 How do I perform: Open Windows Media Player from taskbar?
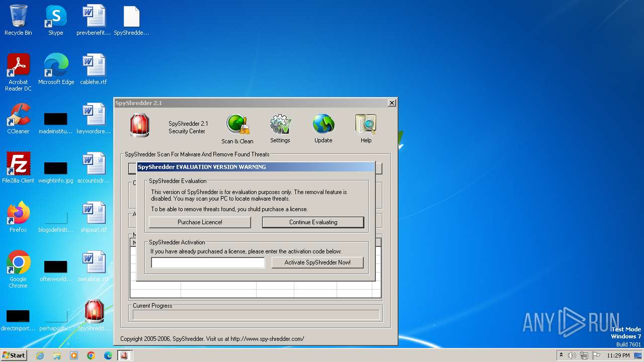point(74,355)
